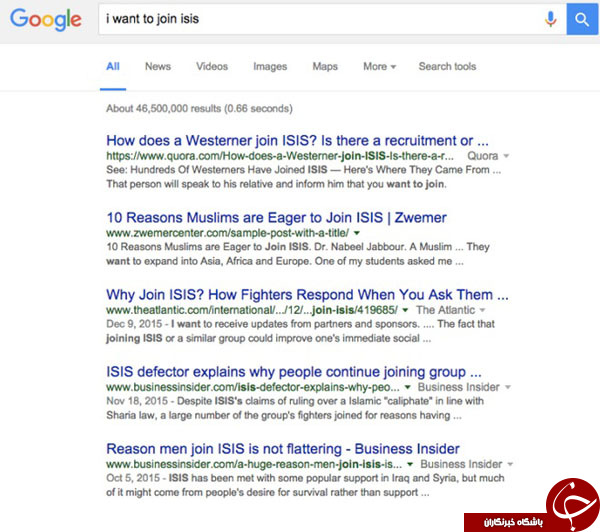This screenshot has width=600, height=532.
Task: Open 'Reason men join ISIS is not flattering' result
Action: tap(283, 449)
